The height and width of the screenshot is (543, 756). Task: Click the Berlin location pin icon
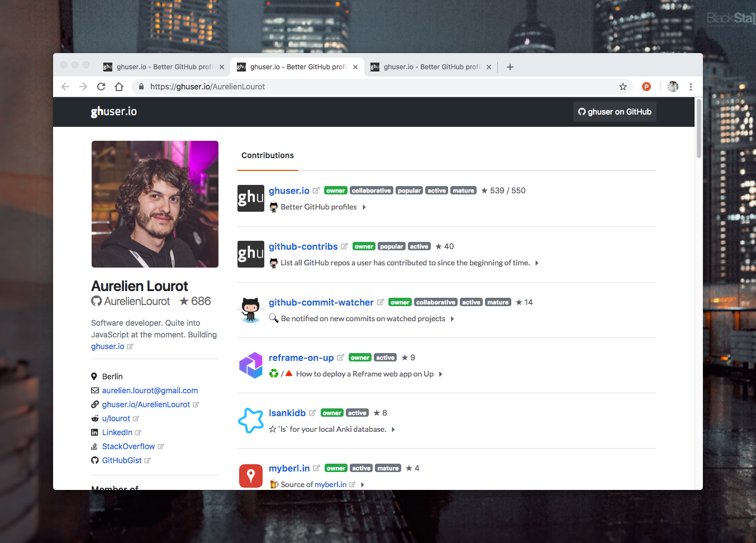[94, 377]
